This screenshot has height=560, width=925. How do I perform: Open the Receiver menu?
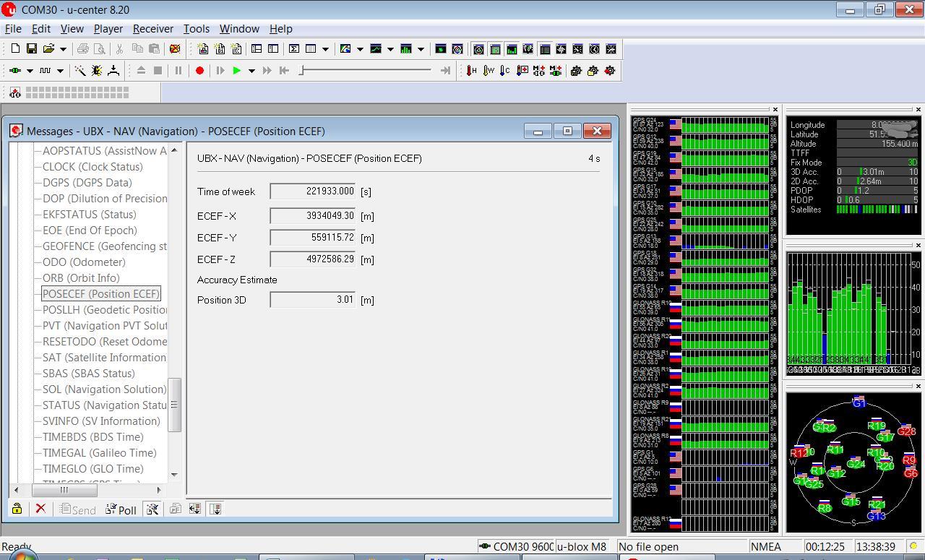pos(152,29)
